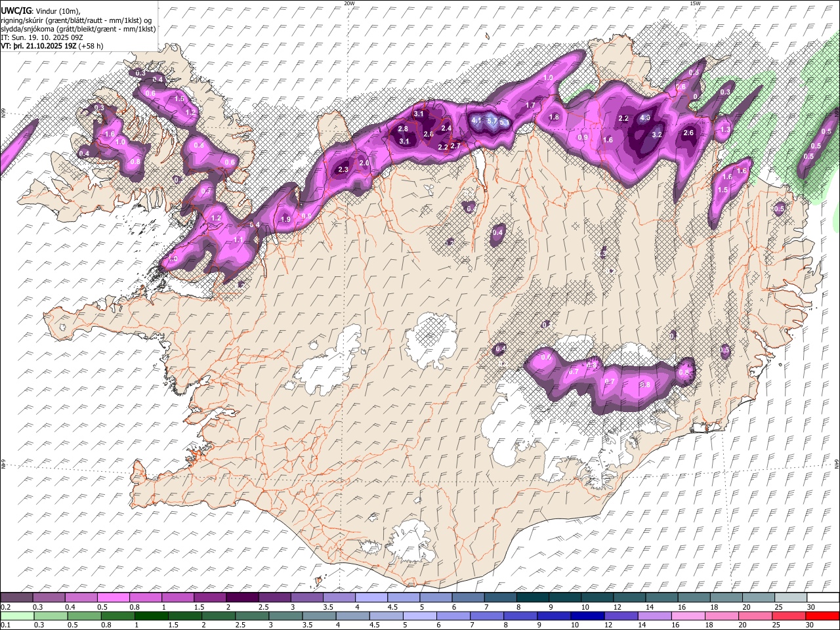Pick lower scale violet swatch between 12 and 14
The width and height of the screenshot is (840, 630).
(x=621, y=616)
